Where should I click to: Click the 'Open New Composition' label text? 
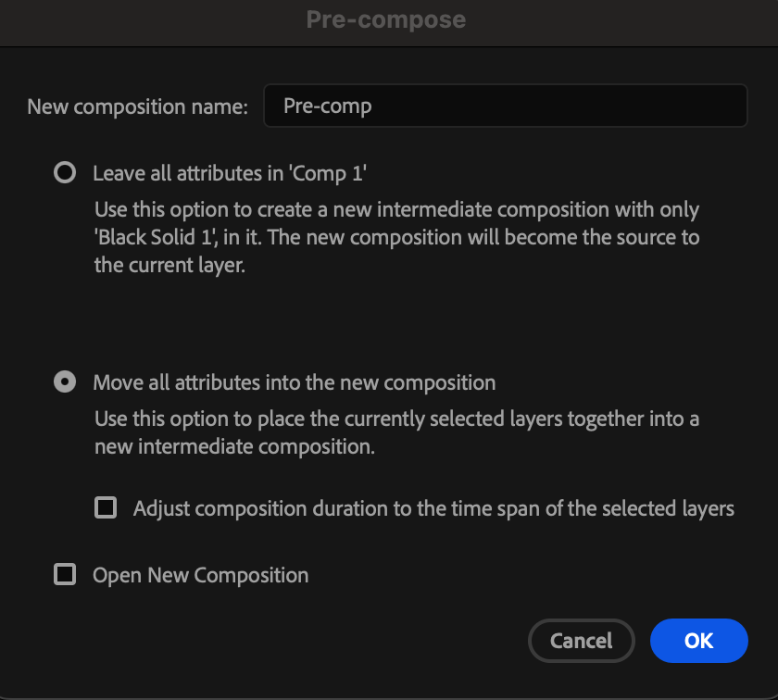(x=200, y=575)
